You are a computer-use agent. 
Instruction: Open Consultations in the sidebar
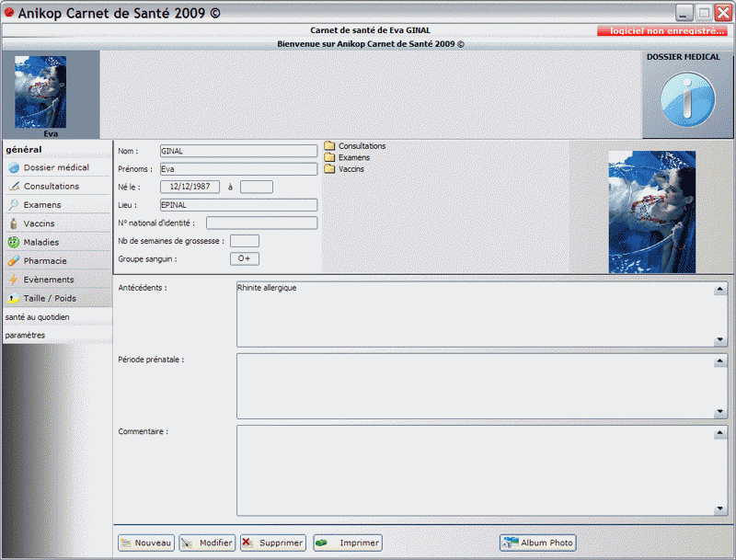(58, 186)
